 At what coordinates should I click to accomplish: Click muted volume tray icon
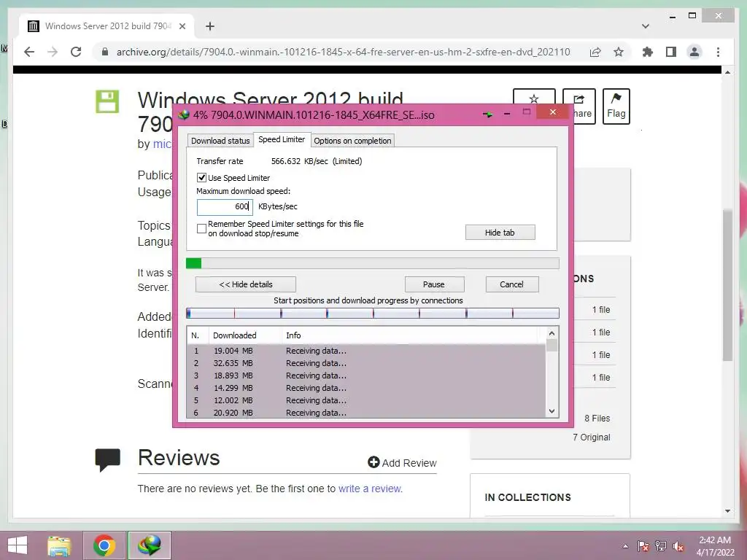point(678,546)
